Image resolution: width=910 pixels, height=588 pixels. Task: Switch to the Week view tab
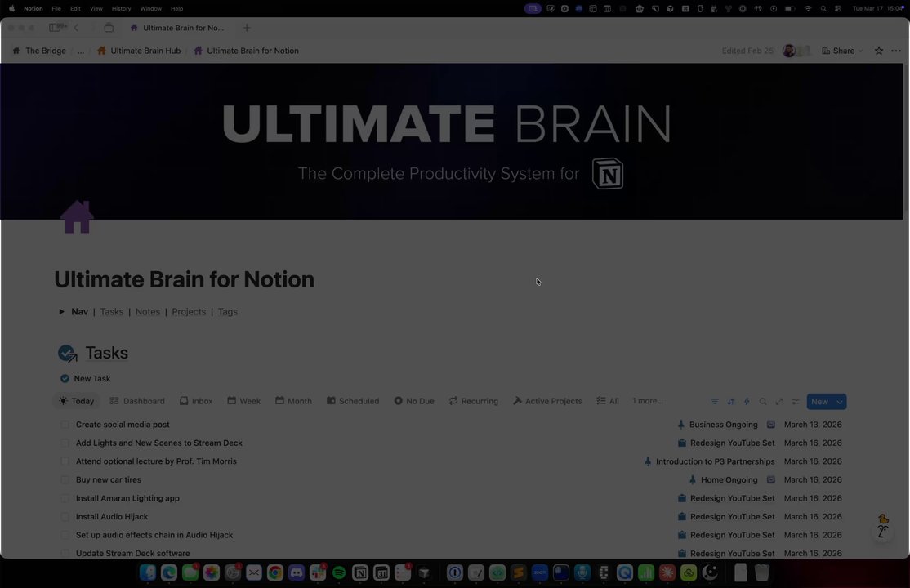[x=243, y=401]
